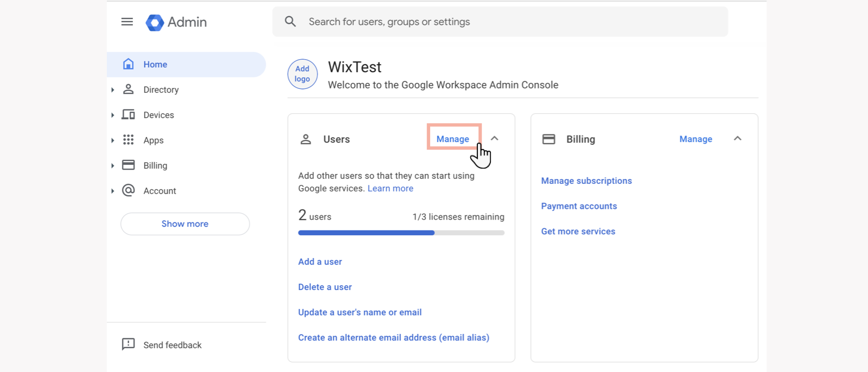Viewport: 868px width, 372px height.
Task: Collapse the Billing card chevron
Action: tap(737, 139)
